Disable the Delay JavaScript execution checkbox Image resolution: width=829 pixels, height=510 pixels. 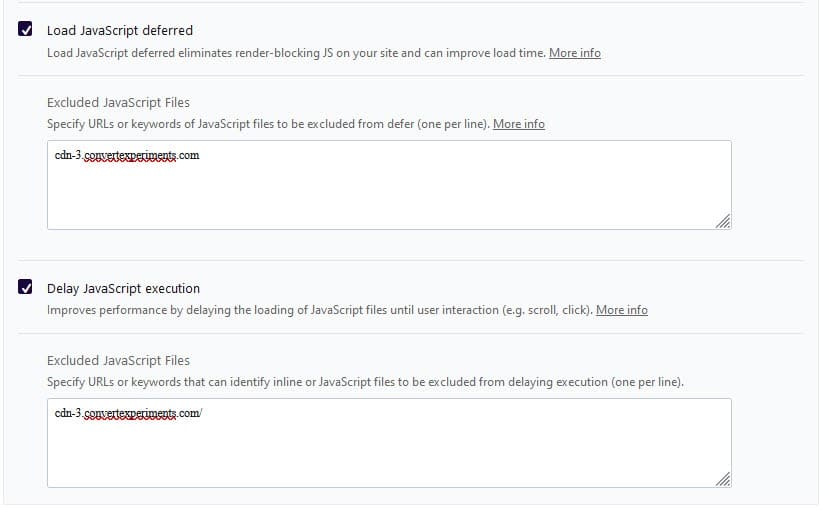(25, 288)
